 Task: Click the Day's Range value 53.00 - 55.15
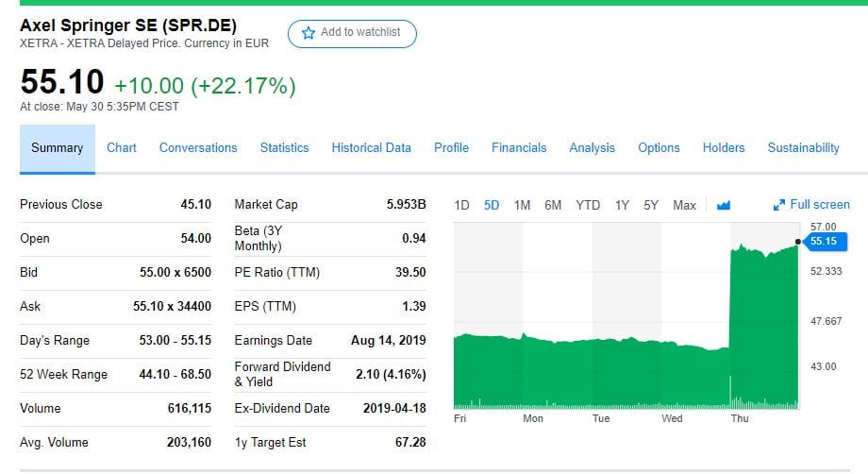[x=175, y=341]
